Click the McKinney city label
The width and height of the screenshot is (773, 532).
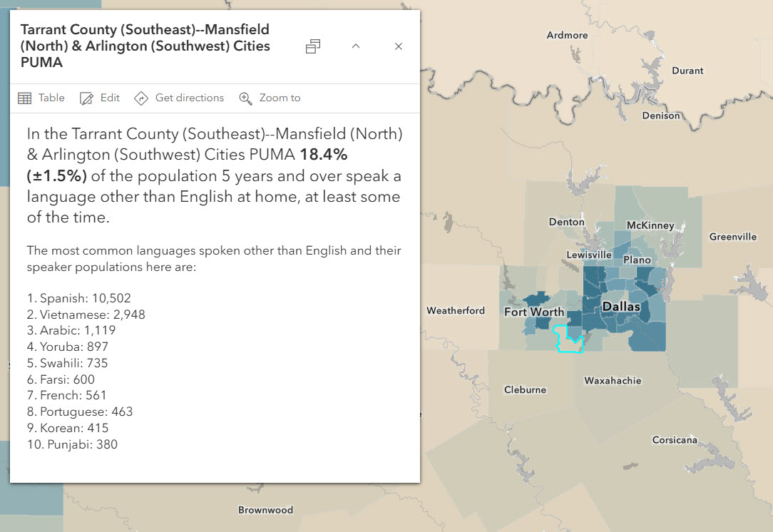(650, 225)
